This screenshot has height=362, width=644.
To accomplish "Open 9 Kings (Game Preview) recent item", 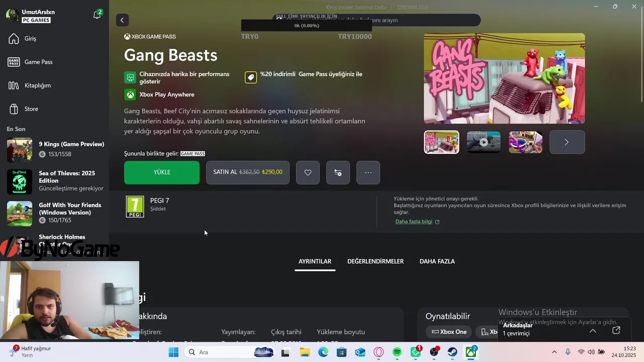I will pyautogui.click(x=55, y=150).
